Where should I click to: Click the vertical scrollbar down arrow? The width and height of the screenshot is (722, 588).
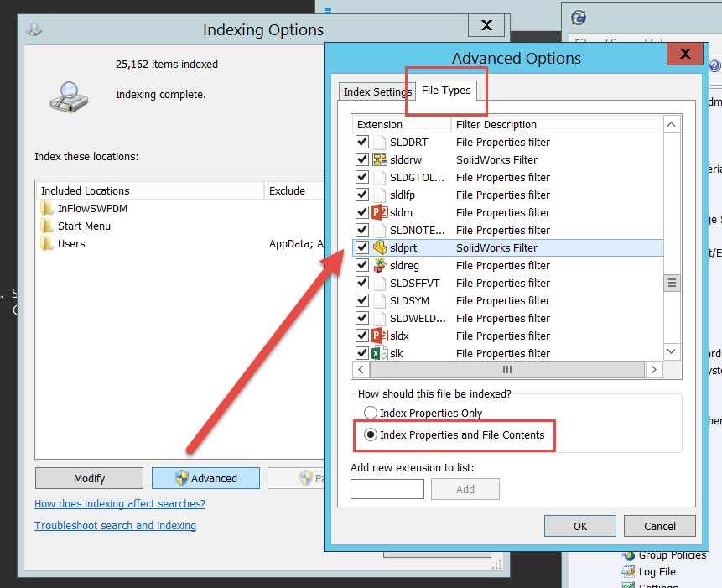click(x=671, y=351)
